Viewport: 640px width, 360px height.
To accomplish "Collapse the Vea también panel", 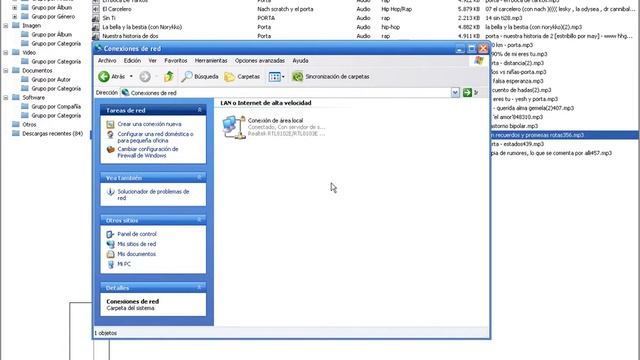I will tap(199, 177).
